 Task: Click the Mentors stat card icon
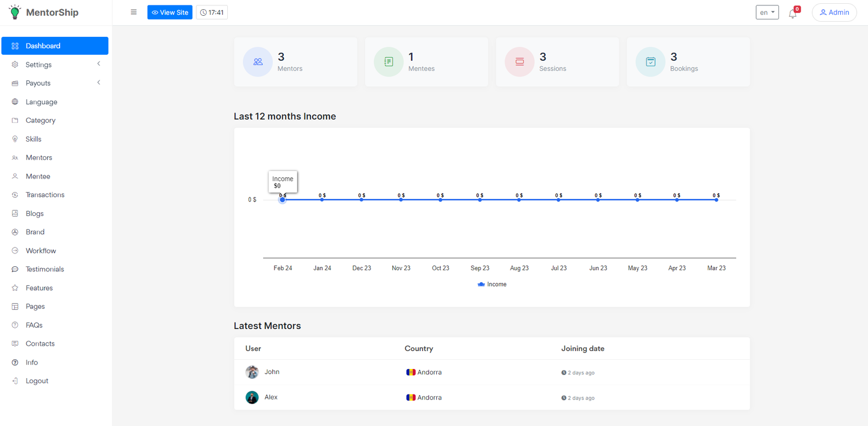(258, 62)
